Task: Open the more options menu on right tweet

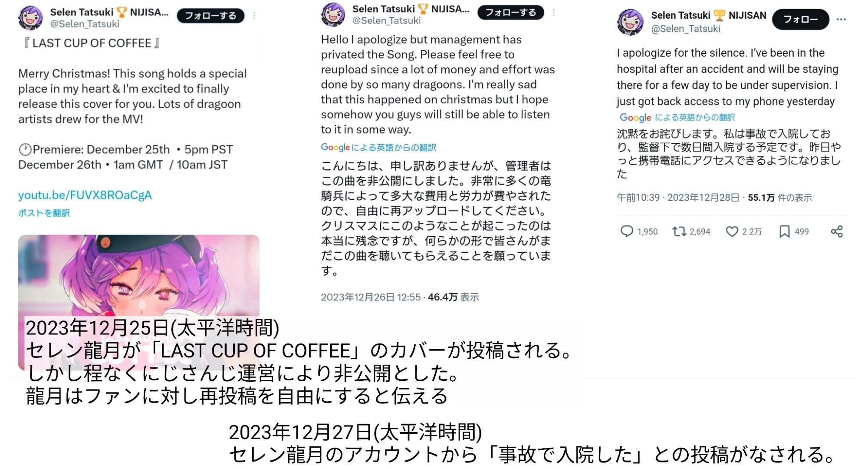Action: [841, 20]
